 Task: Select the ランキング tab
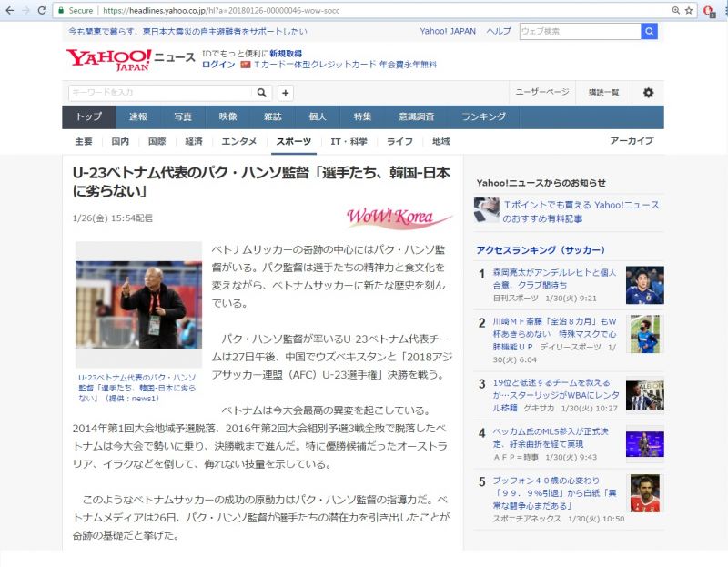[483, 116]
